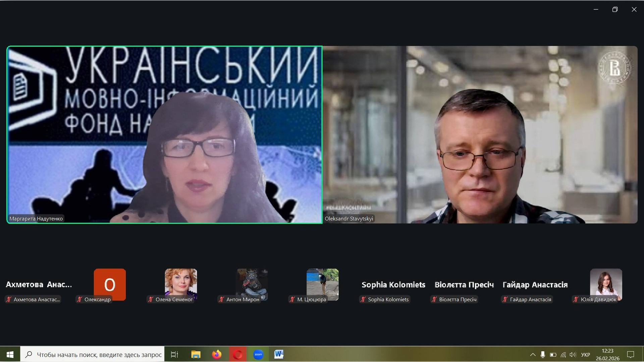Open Windows Start menu
644x362 pixels.
(10, 354)
